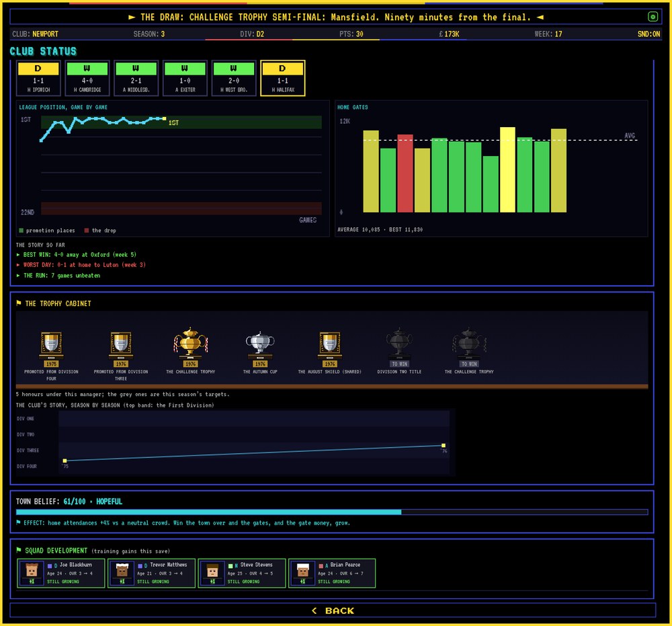This screenshot has height=626, width=672.
Task: Click the flag icon beside Squad Development
Action: 18,550
